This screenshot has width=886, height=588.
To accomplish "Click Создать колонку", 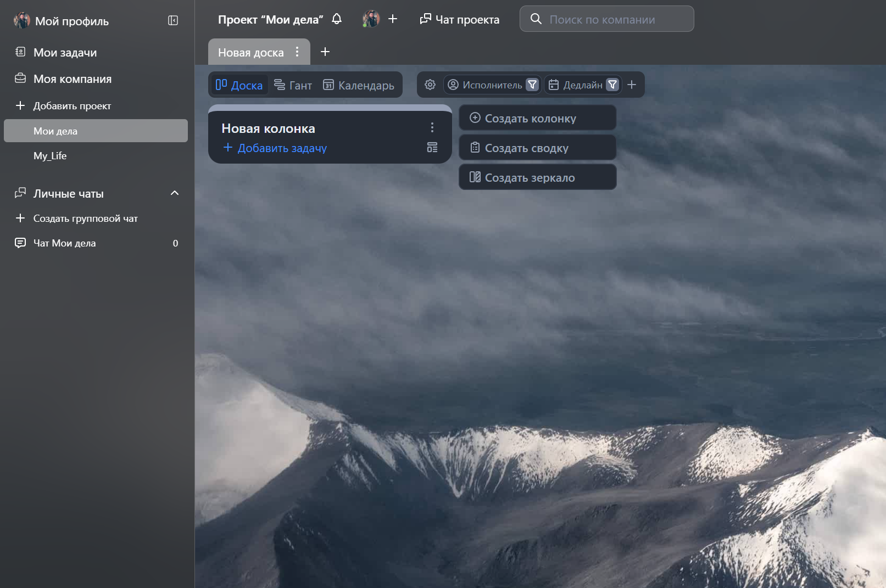I will (538, 118).
